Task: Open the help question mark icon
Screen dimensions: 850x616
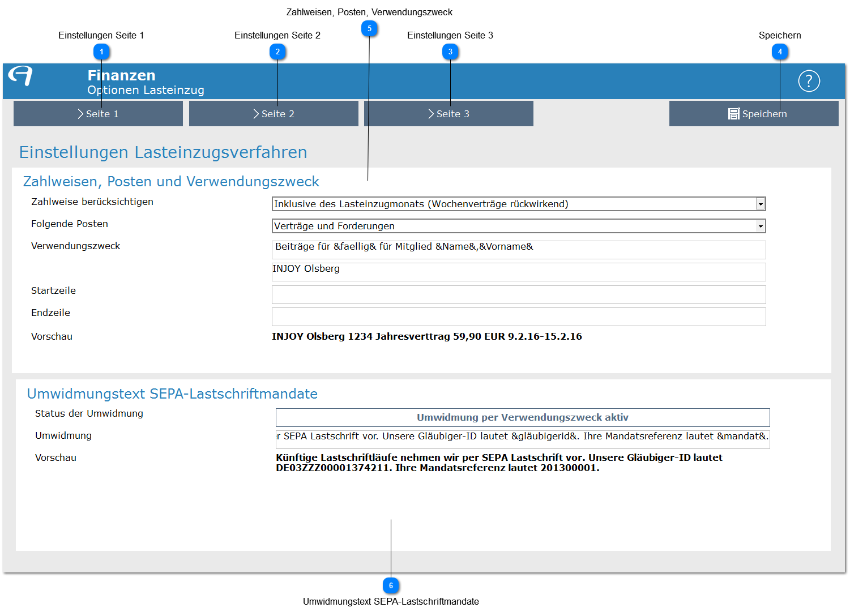Action: (809, 81)
